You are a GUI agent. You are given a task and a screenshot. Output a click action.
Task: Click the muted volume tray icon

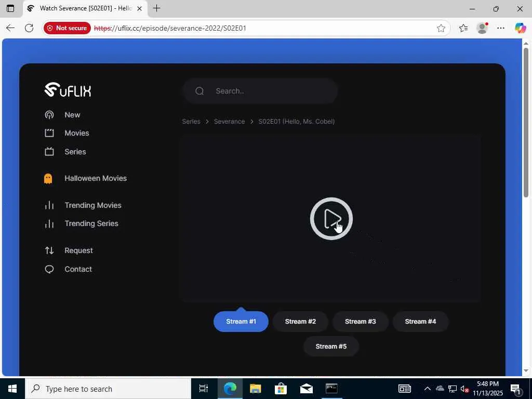[464, 389]
